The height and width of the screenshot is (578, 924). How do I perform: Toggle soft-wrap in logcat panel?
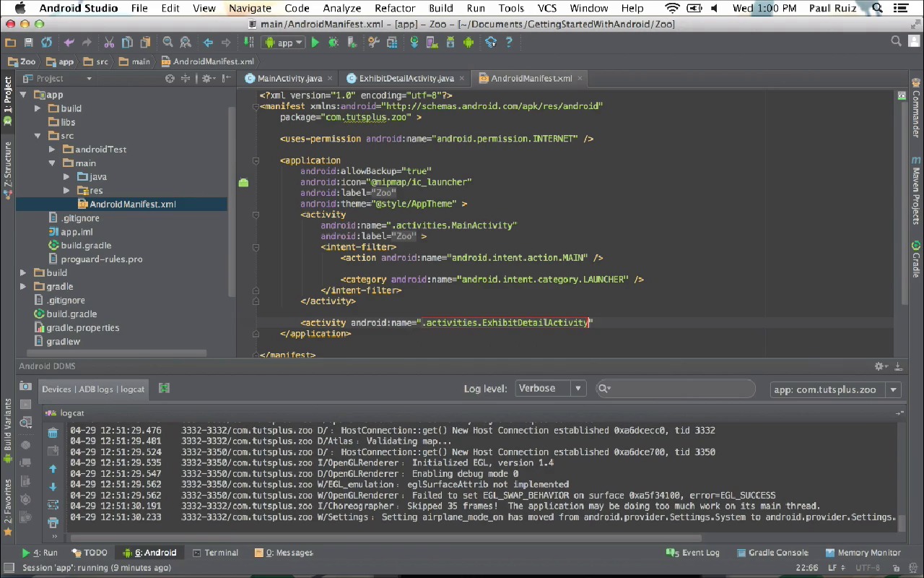(x=53, y=504)
